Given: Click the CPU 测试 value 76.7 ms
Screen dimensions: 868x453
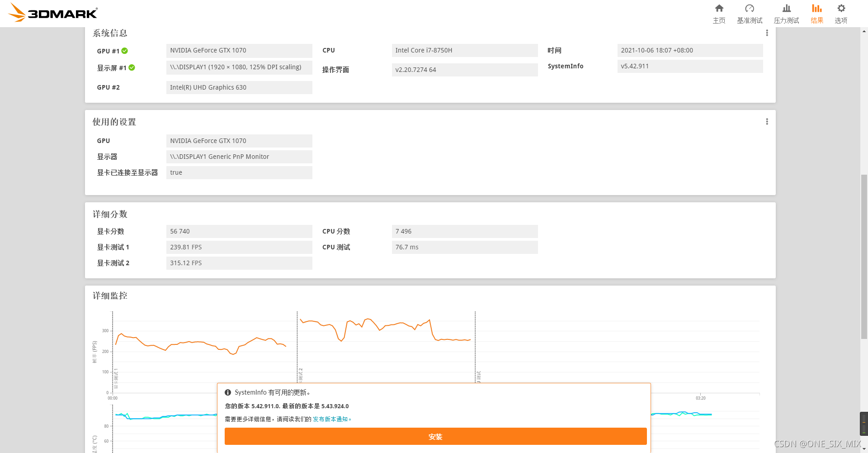Looking at the screenshot, I should [x=465, y=247].
